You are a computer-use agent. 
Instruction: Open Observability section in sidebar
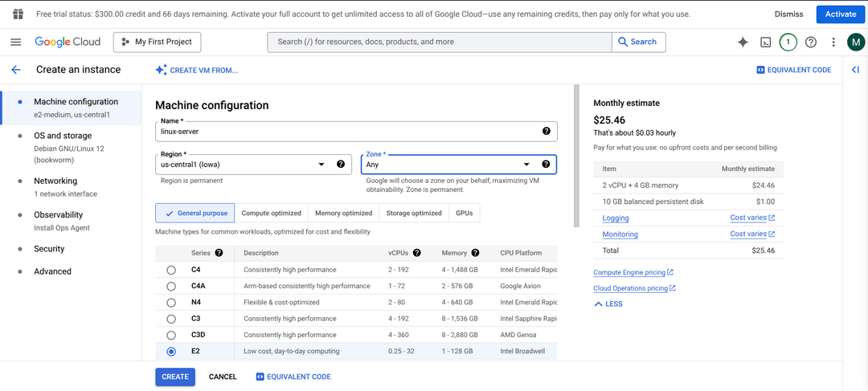pyautogui.click(x=71, y=221)
